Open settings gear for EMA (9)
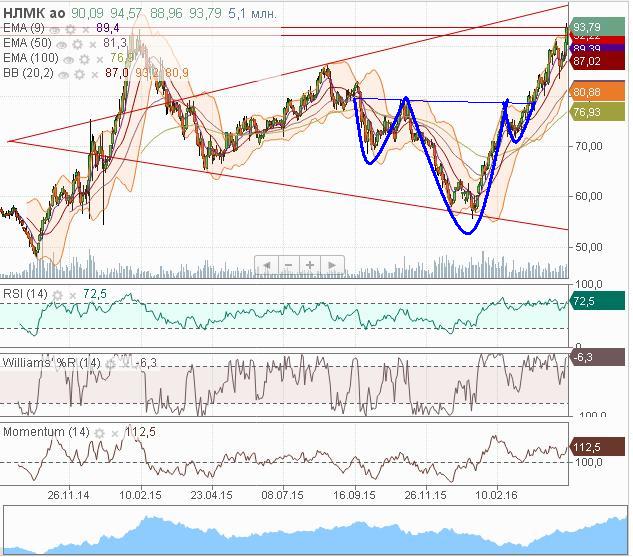 pyautogui.click(x=71, y=29)
